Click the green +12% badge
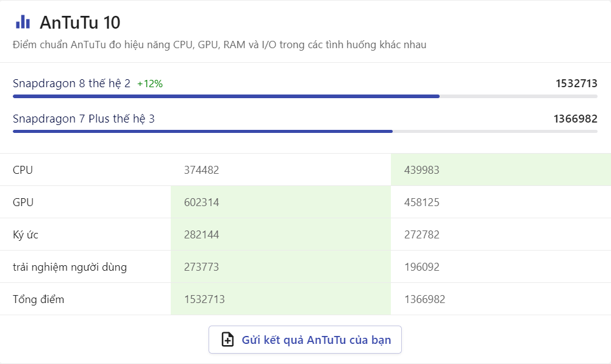 point(150,84)
